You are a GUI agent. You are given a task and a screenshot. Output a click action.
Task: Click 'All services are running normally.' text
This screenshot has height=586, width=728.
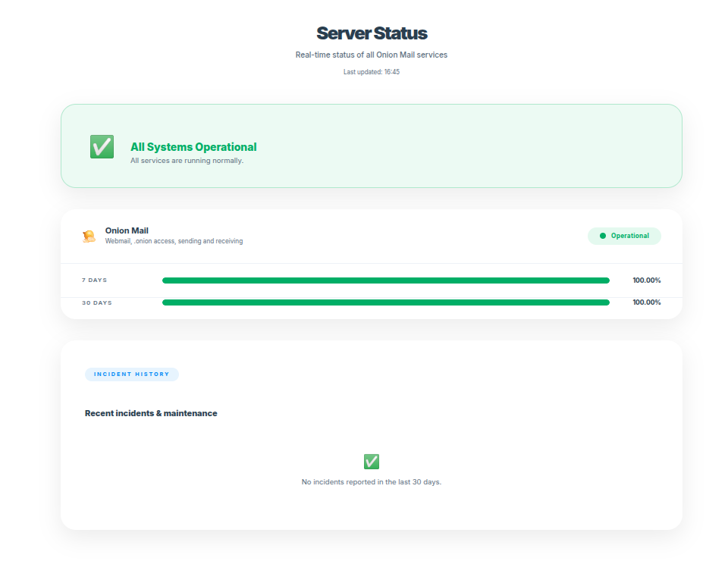point(187,161)
